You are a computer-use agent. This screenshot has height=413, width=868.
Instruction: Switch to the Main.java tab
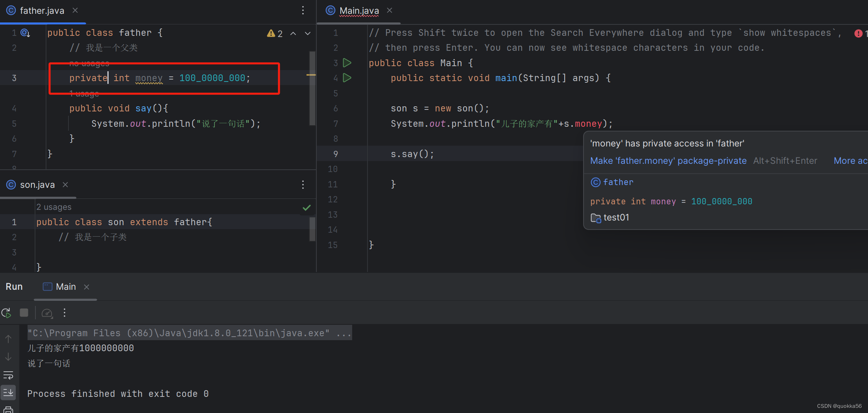coord(359,11)
